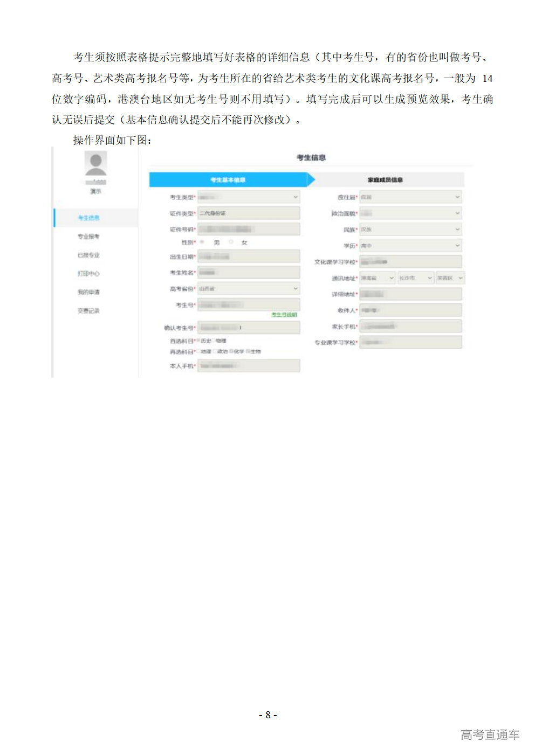Image resolution: width=535 pixels, height=756 pixels.
Task: Open the 高考省份 dropdown
Action: point(248,289)
